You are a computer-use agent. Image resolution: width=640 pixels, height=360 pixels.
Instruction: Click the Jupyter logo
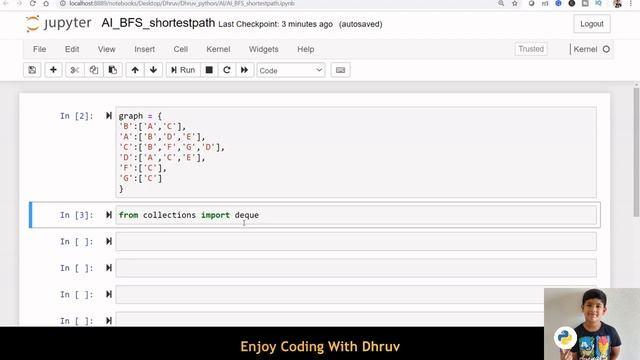58,23
